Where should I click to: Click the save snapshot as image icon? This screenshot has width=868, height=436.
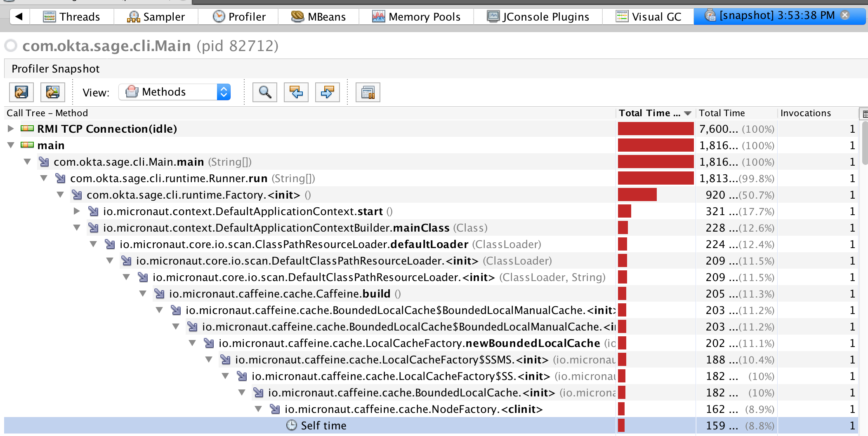53,92
